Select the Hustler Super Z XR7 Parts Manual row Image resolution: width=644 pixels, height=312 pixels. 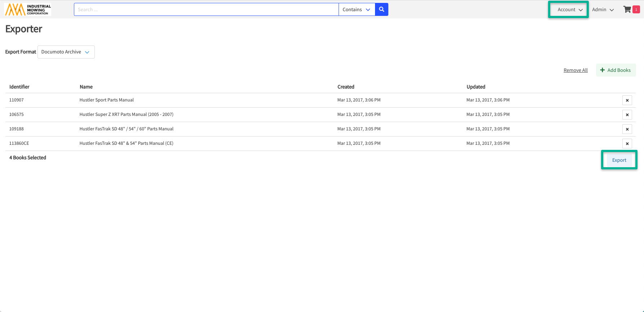click(x=126, y=114)
